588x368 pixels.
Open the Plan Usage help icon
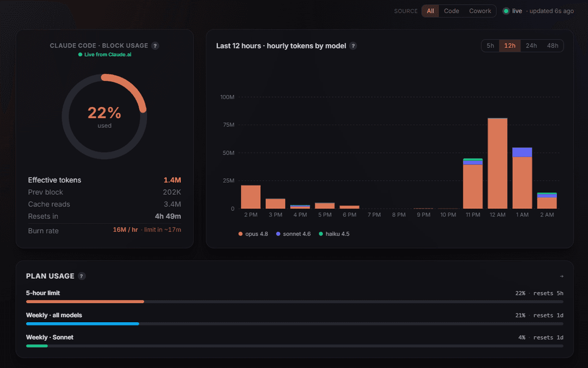tap(81, 276)
